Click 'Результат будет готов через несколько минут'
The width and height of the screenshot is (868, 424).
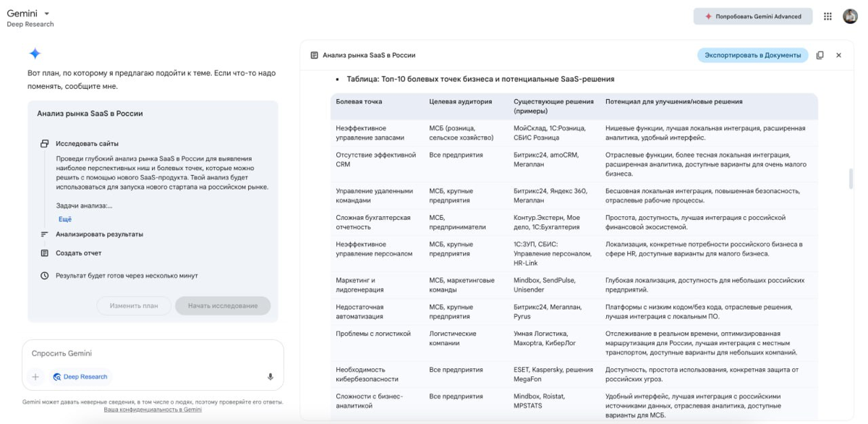[127, 276]
